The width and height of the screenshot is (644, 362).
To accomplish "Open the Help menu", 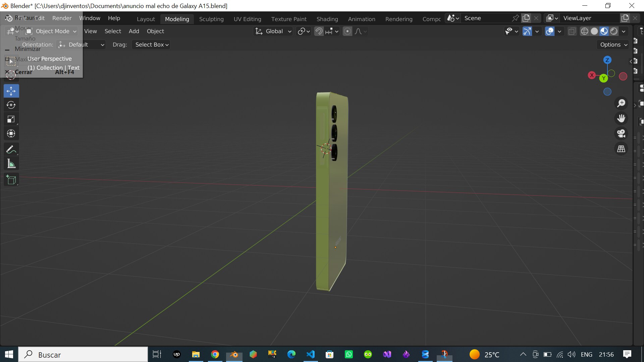I will point(114,18).
